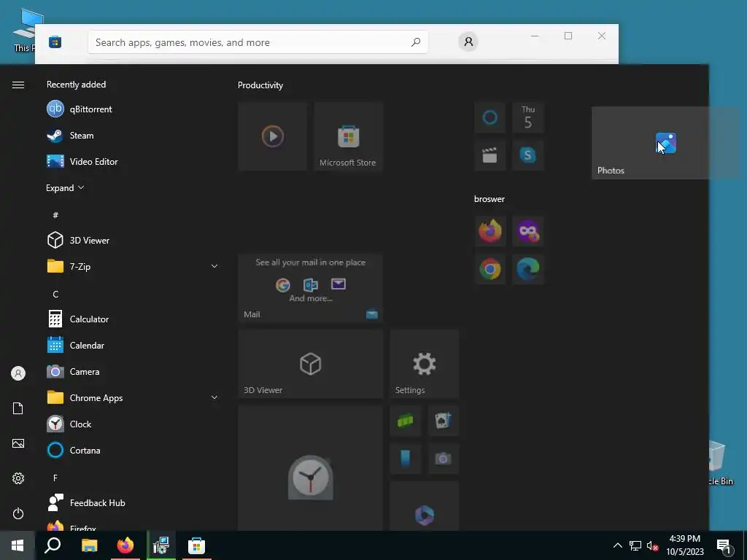Launch the Microsoft Edge tile

528,269
